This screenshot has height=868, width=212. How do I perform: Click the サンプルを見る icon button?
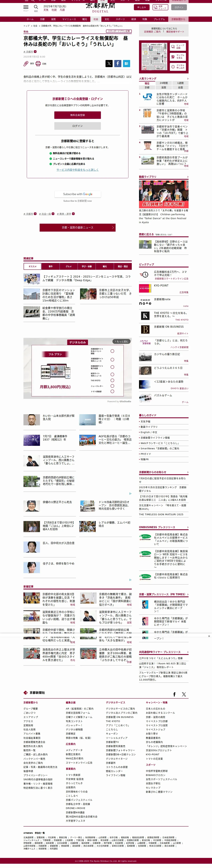pyautogui.click(x=178, y=57)
